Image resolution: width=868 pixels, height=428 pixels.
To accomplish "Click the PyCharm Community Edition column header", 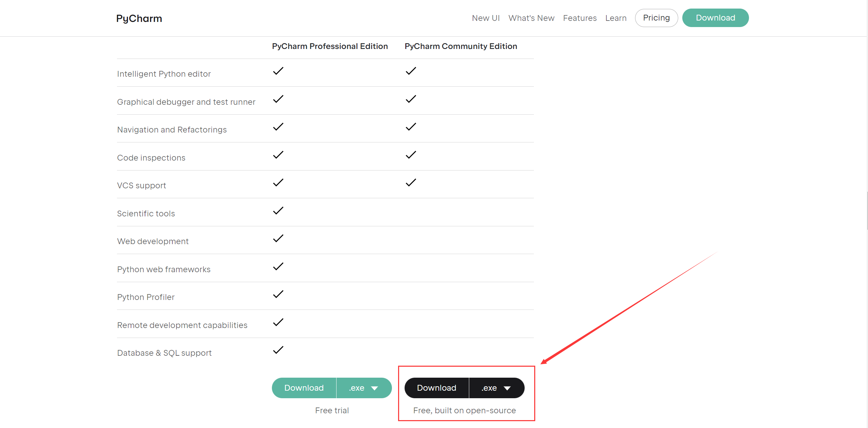I will click(x=461, y=46).
